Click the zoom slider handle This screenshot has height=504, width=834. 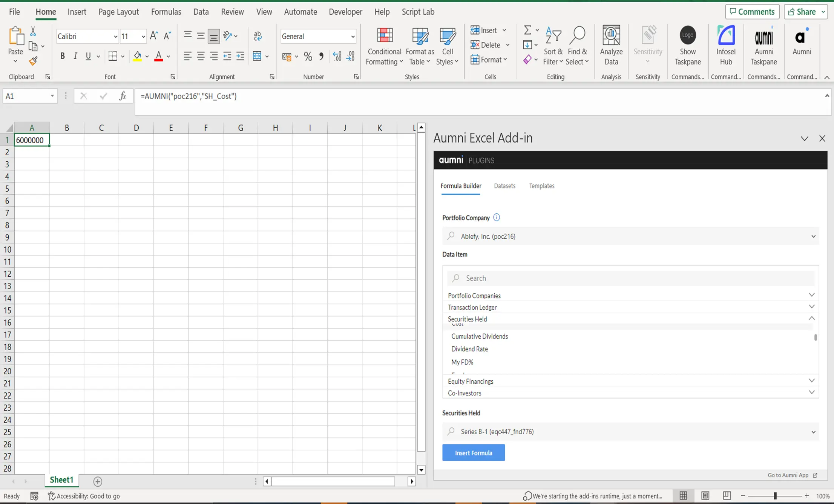775,496
